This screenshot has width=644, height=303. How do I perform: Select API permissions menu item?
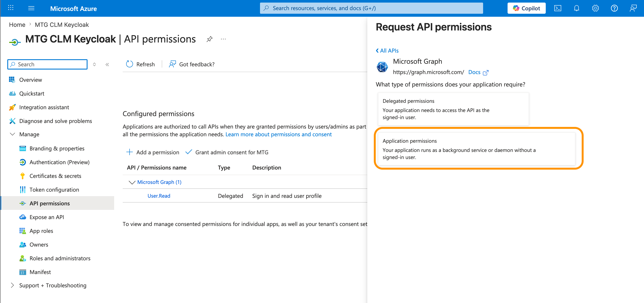50,203
